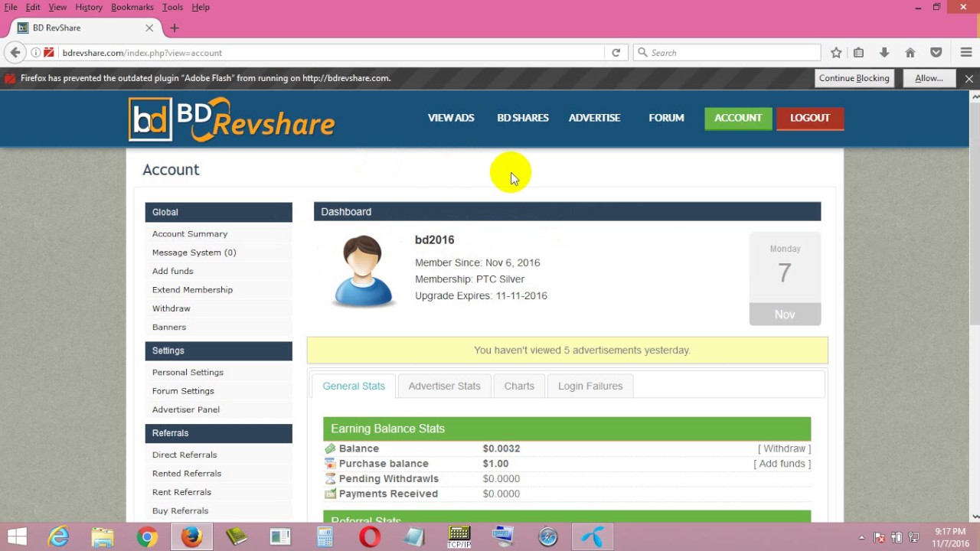Switch to Firefox in the taskbar
The width and height of the screenshot is (980, 551).
[191, 537]
